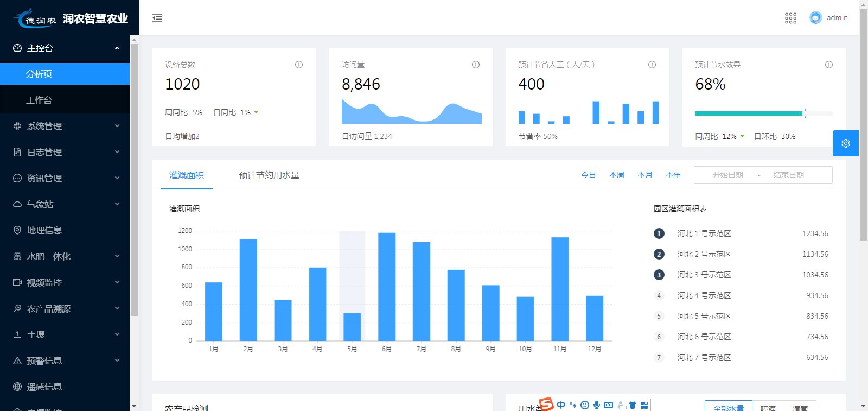Click info icon on 预计节水效果 card
868x411 pixels.
[x=828, y=65]
